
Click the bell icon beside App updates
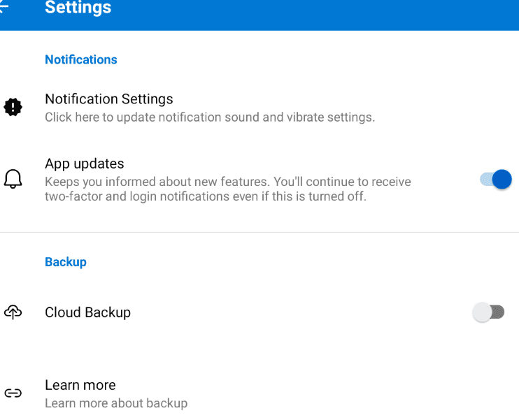click(13, 180)
